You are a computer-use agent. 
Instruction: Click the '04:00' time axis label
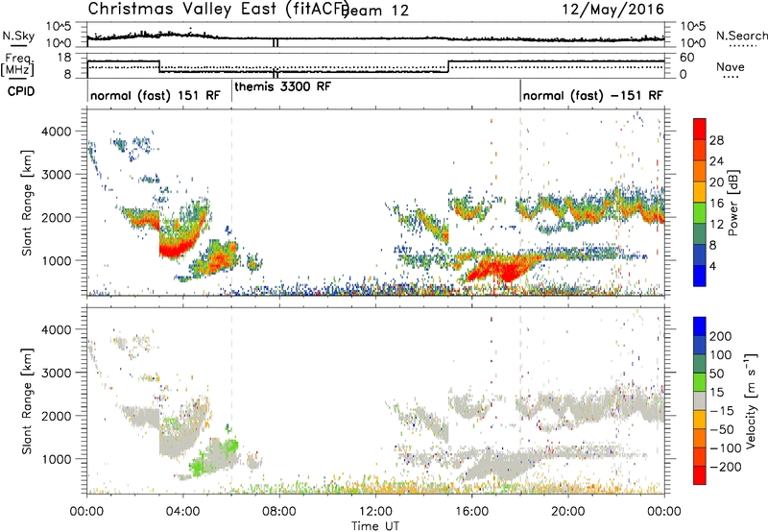(x=182, y=512)
